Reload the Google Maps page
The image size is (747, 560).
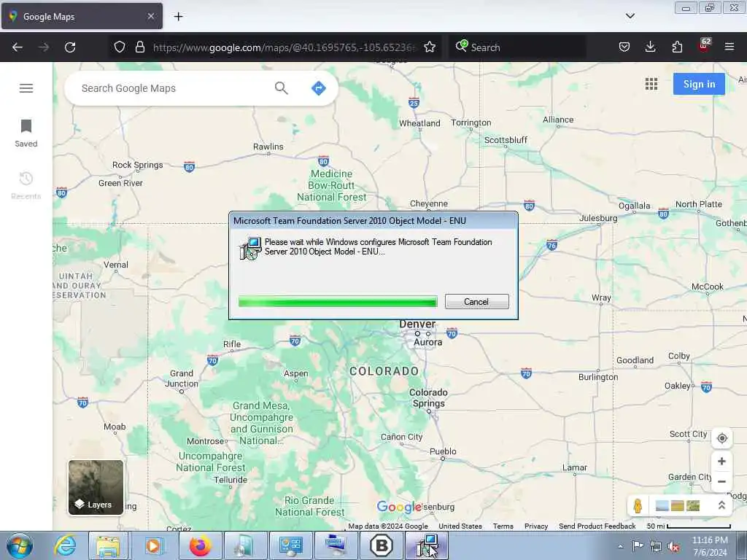click(70, 47)
